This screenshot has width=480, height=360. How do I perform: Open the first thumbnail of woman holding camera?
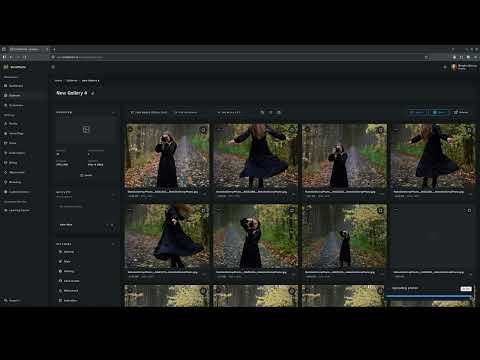(x=167, y=156)
